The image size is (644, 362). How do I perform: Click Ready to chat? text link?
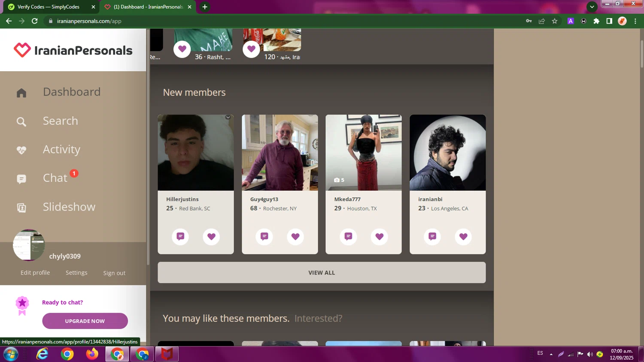(x=63, y=302)
